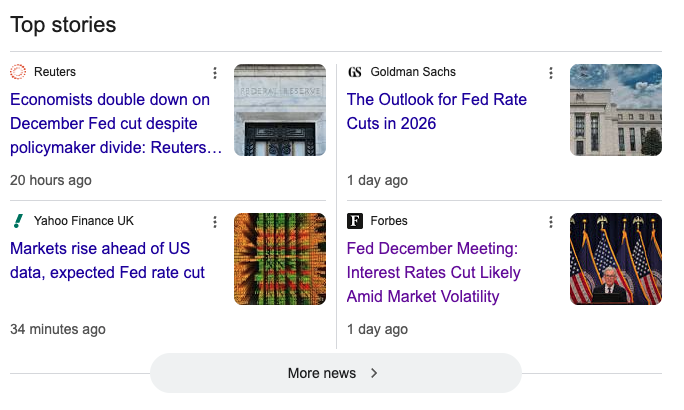Image resolution: width=684 pixels, height=410 pixels.
Task: Click the Reuters logo icon
Action: click(x=18, y=72)
